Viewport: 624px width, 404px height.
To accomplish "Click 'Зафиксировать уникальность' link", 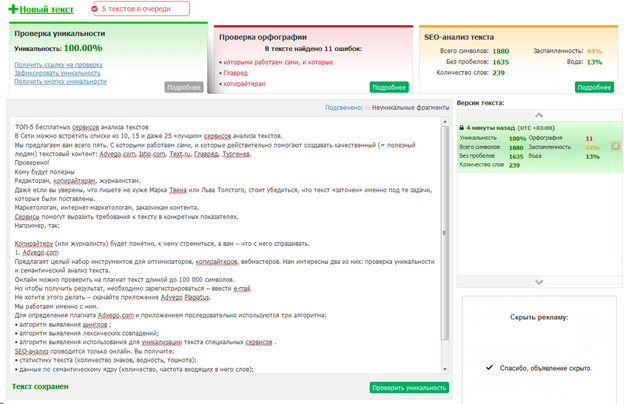I will coord(57,73).
